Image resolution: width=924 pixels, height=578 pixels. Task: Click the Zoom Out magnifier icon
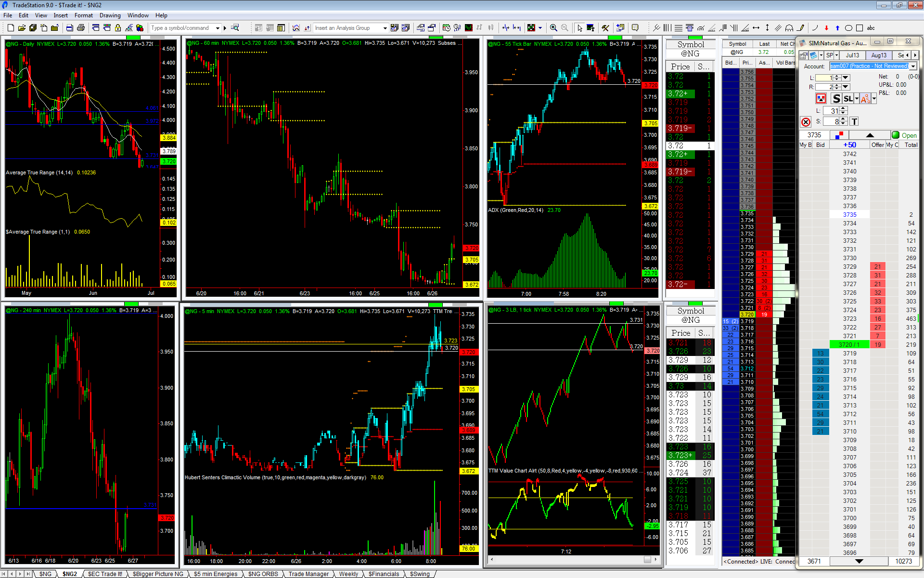point(565,28)
